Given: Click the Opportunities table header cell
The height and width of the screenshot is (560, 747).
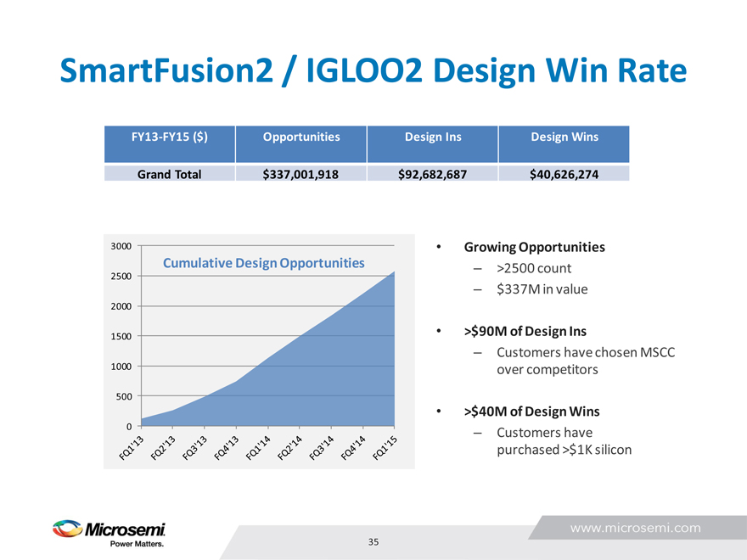Looking at the screenshot, I should [x=301, y=137].
